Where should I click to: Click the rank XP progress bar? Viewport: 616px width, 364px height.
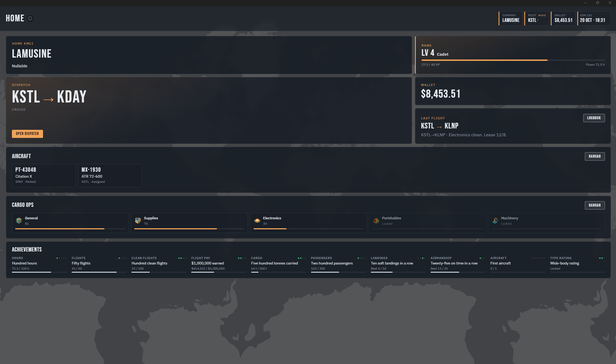[x=513, y=60]
